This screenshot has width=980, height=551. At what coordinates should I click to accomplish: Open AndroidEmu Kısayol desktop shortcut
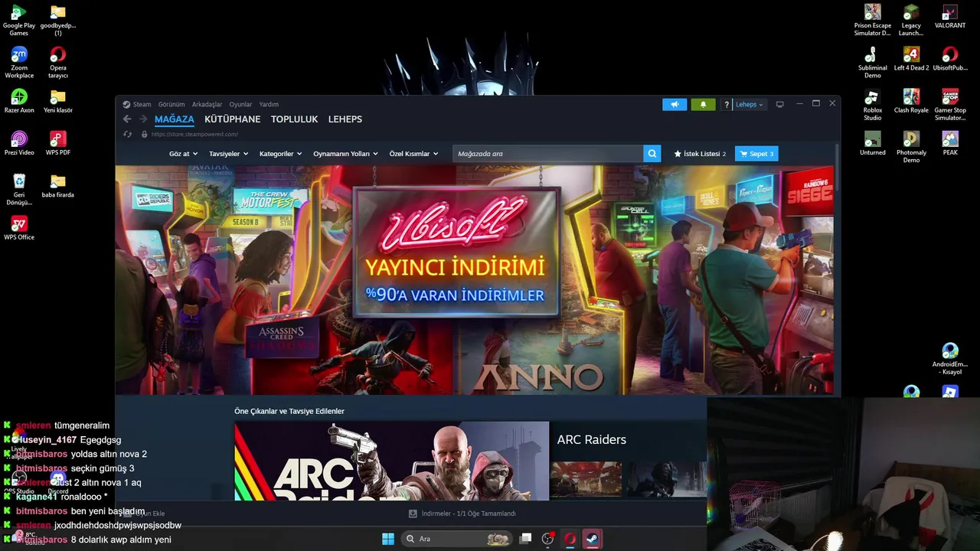click(950, 359)
